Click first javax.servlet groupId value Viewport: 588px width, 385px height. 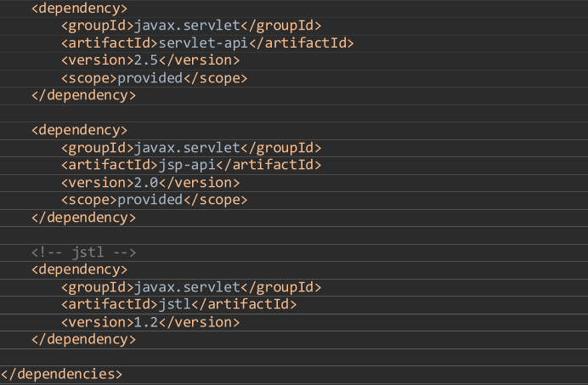point(187,25)
